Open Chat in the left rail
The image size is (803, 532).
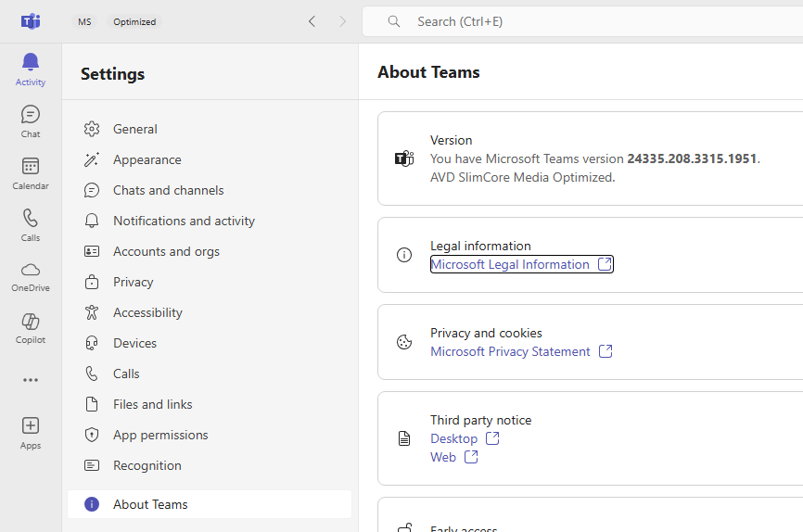pyautogui.click(x=31, y=120)
